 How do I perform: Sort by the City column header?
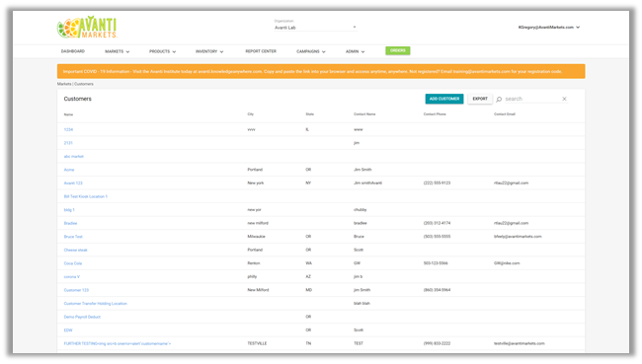tap(251, 114)
